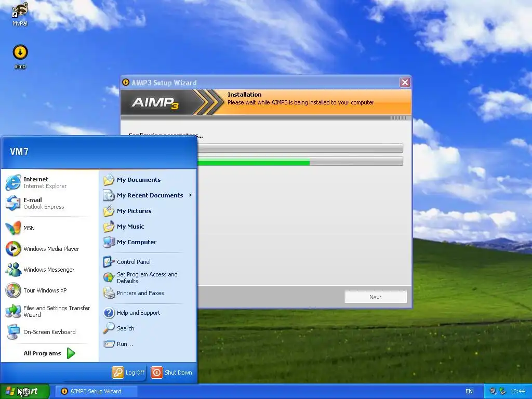Open Files and Settings Transfer Wizard
The height and width of the screenshot is (399, 532).
click(x=49, y=311)
